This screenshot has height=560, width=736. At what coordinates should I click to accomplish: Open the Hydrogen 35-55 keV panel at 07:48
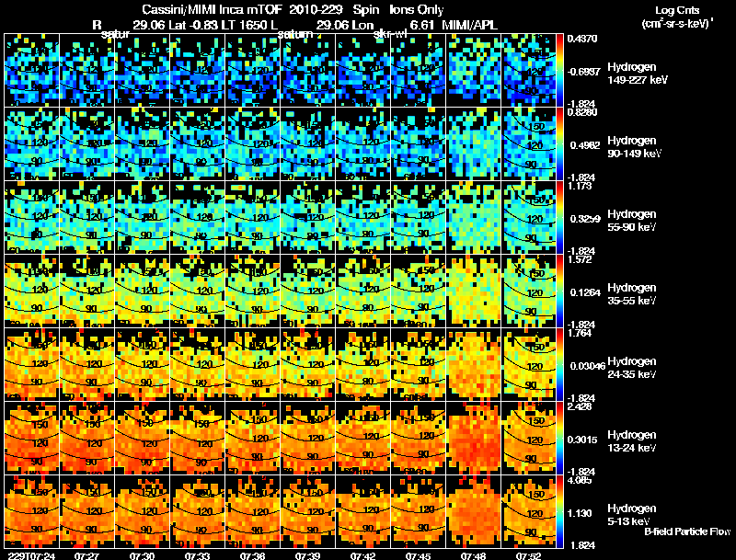[x=474, y=291]
